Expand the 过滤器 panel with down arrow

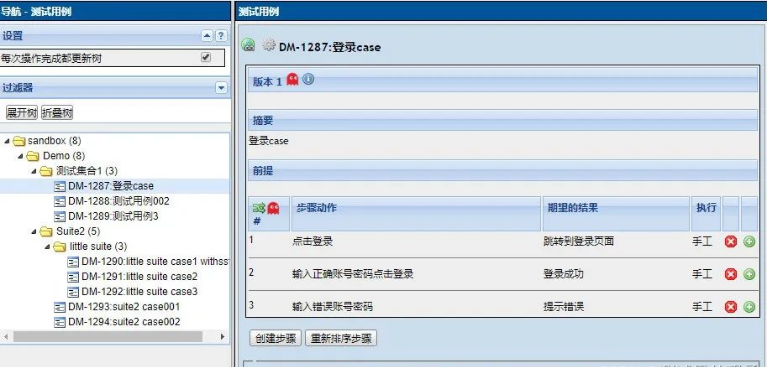[x=222, y=88]
